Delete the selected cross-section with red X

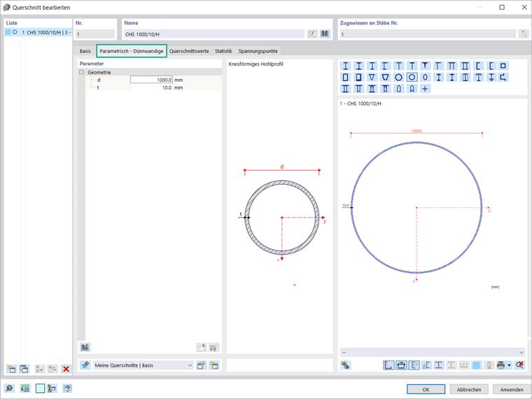[x=66, y=369]
